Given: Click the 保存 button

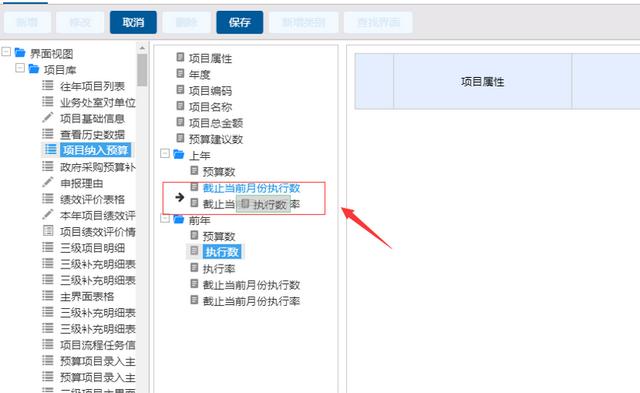Looking at the screenshot, I should pos(240,22).
